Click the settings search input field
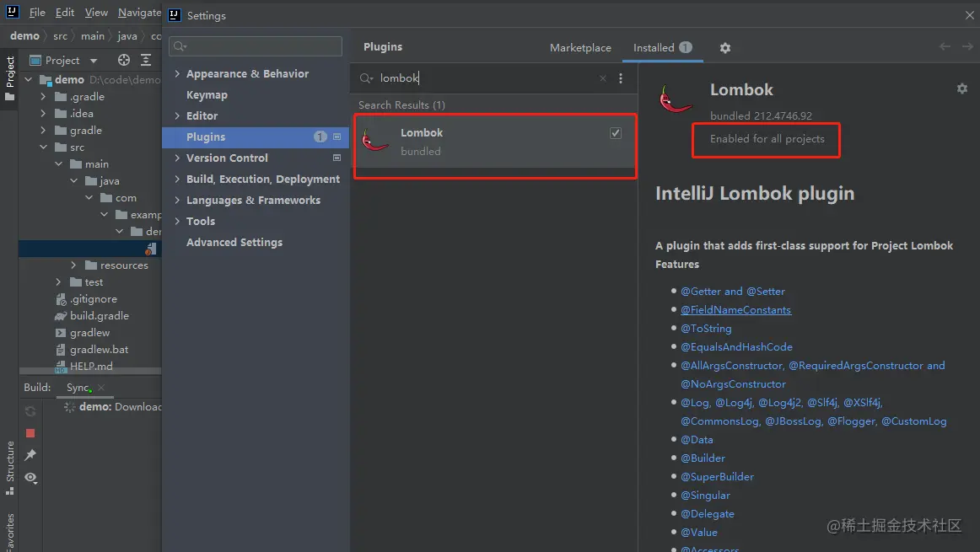 click(256, 46)
